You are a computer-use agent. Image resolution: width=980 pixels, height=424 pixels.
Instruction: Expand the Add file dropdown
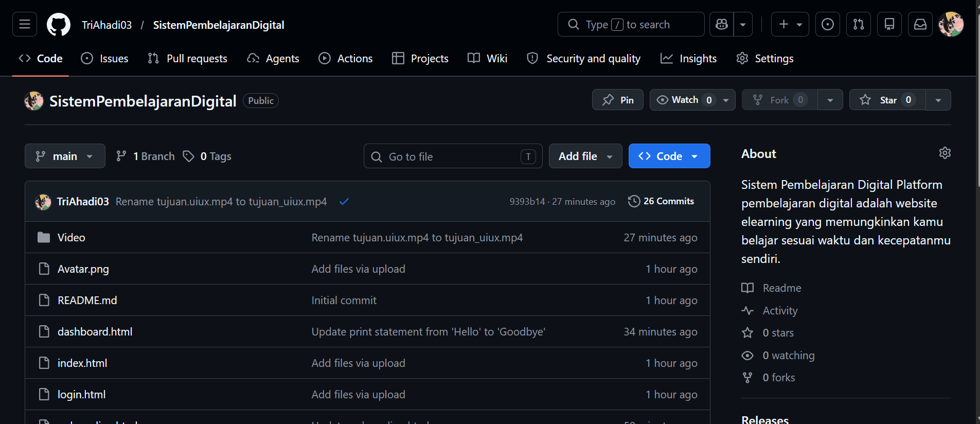coord(585,156)
